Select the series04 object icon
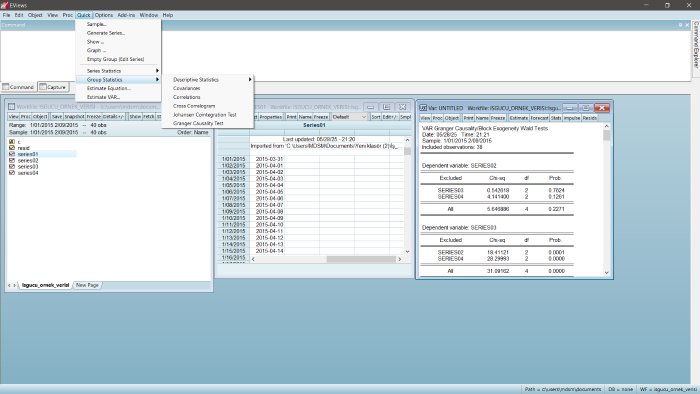700x394 pixels. (12, 173)
